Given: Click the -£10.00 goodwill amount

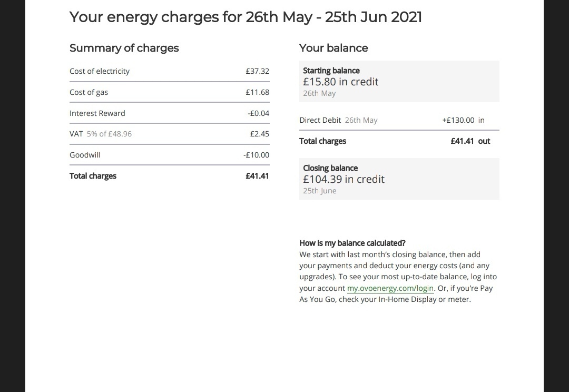Looking at the screenshot, I should (256, 155).
